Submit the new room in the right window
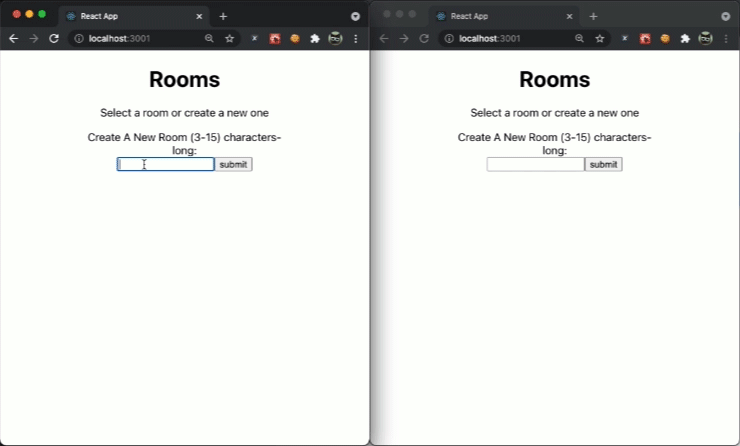The height and width of the screenshot is (446, 740). coord(604,164)
